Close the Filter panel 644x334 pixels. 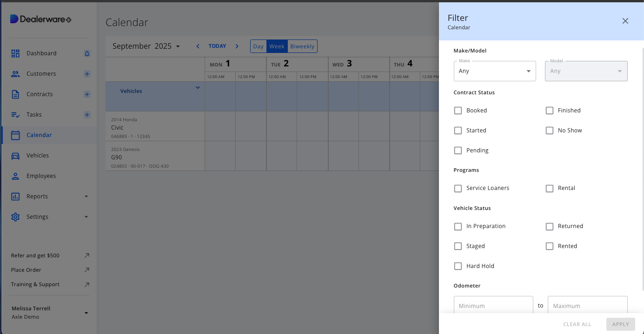625,21
